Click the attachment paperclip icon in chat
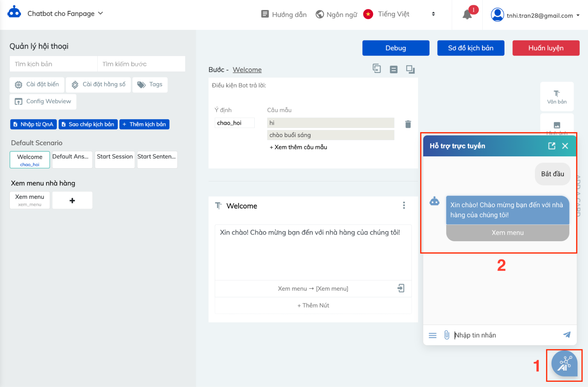 point(447,335)
